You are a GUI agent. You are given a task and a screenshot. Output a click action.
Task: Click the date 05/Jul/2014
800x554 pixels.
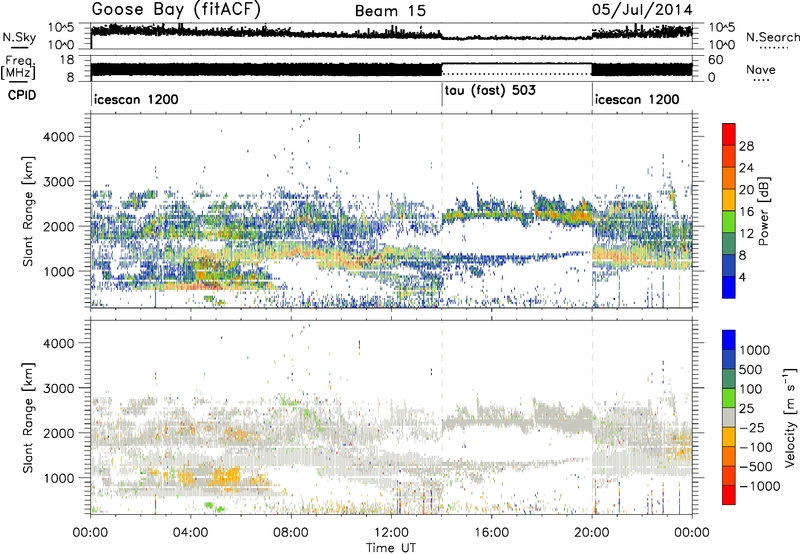pos(642,10)
